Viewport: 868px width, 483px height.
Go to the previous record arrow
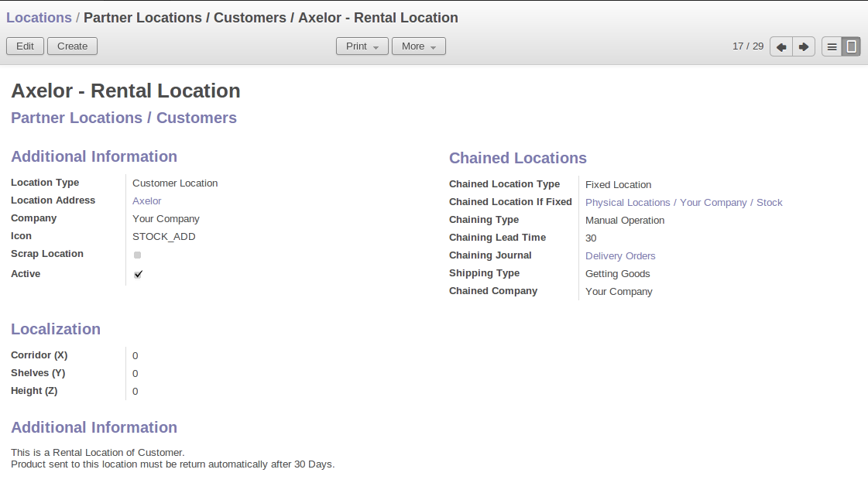[781, 46]
